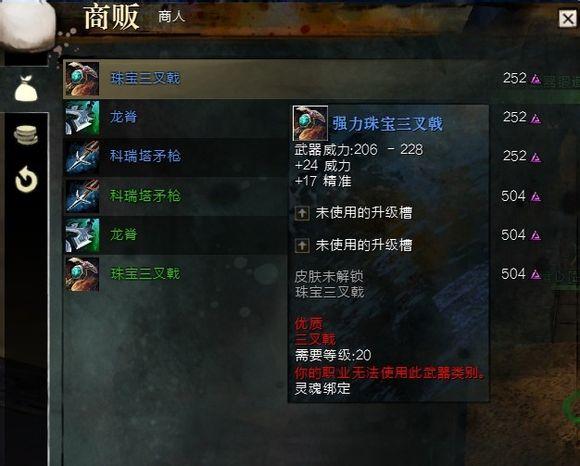Click the green 龙脊 weapon icon
Viewport: 580px width, 466px height.
click(82, 235)
